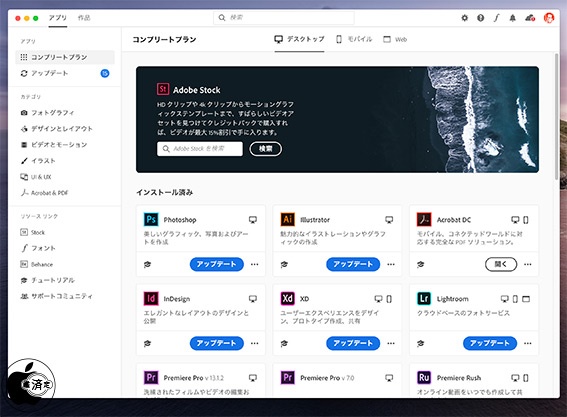Screen dimensions: 567x417
Task: Click the Adobe Stock St logo in banner
Action: (x=163, y=89)
